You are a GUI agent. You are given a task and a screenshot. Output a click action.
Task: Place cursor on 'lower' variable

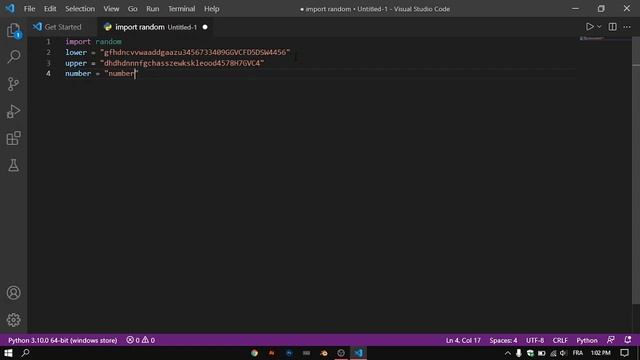[x=76, y=52]
